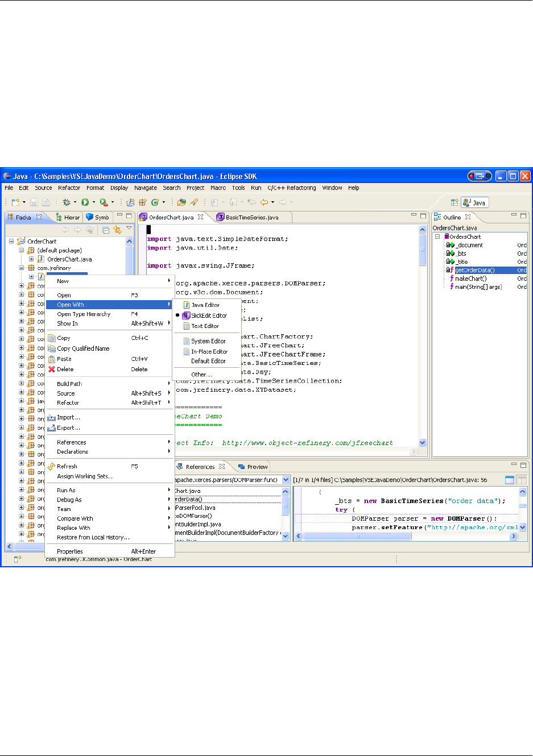533x756 pixels.
Task: Open the References search combo dropdown
Action: coord(286,480)
